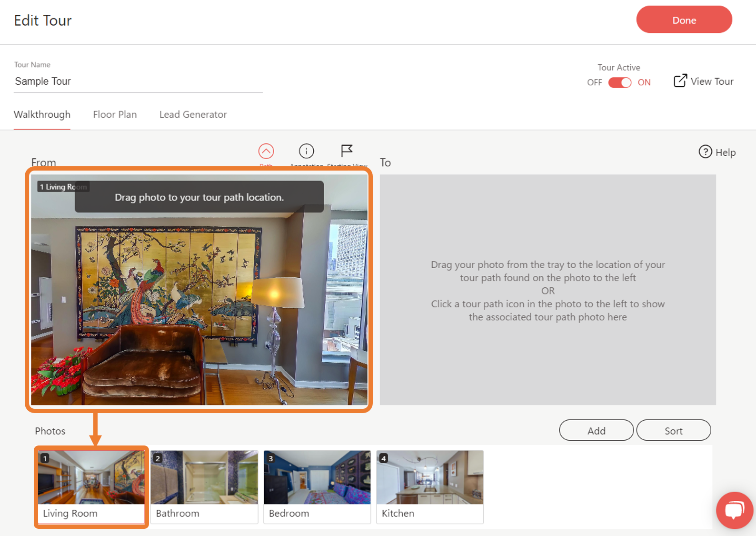The width and height of the screenshot is (756, 536).
Task: Choose the Starting View flag icon
Action: click(347, 151)
